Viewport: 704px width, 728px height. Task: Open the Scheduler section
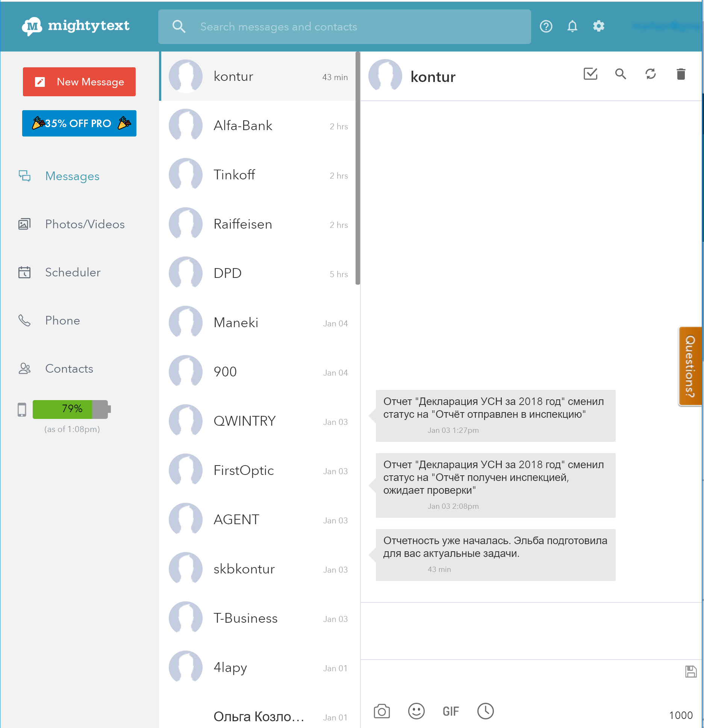click(73, 272)
